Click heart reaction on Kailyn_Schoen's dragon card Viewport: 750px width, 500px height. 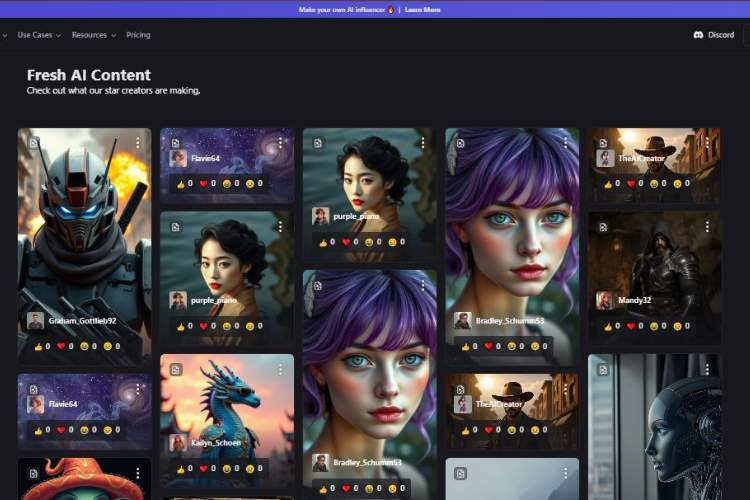205,467
